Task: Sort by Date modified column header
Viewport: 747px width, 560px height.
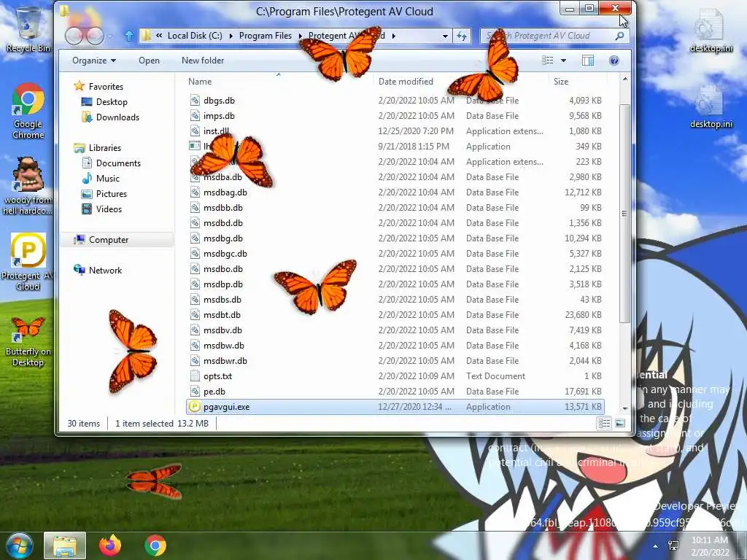Action: tap(406, 82)
